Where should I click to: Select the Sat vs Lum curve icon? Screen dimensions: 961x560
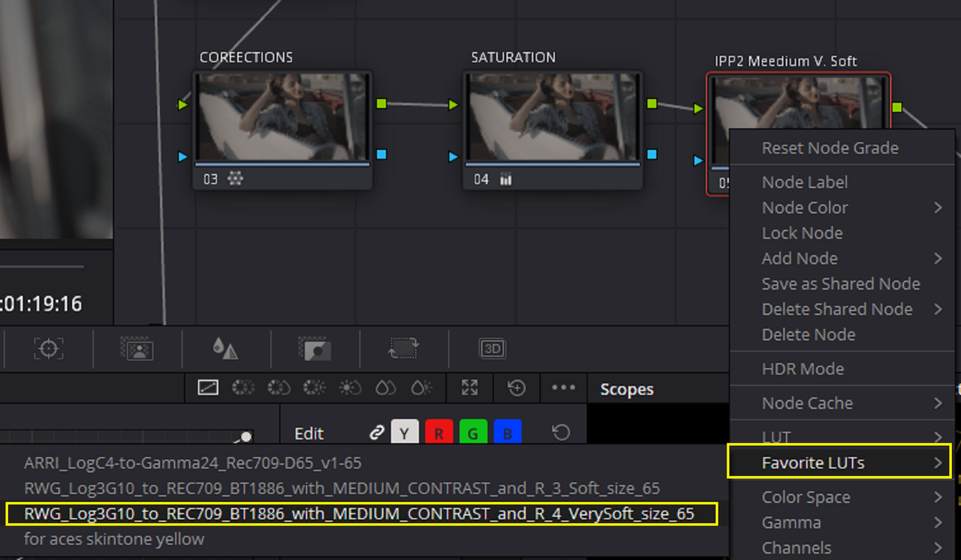click(421, 387)
